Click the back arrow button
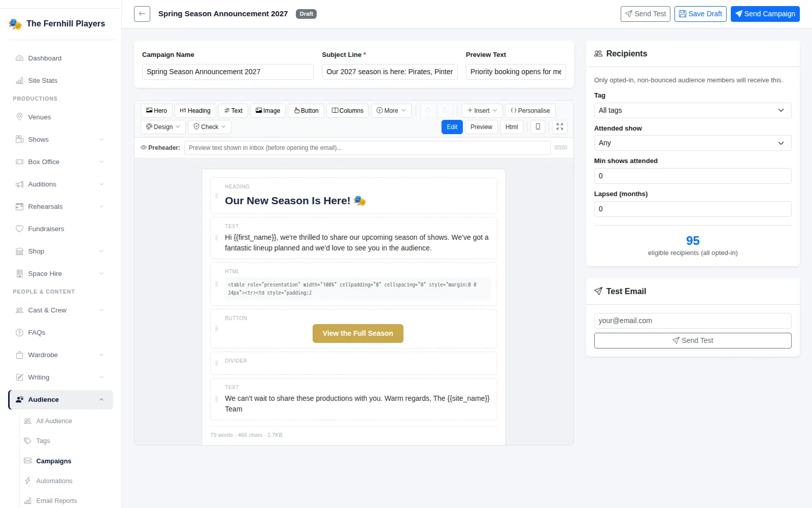812x508 pixels. [142, 14]
